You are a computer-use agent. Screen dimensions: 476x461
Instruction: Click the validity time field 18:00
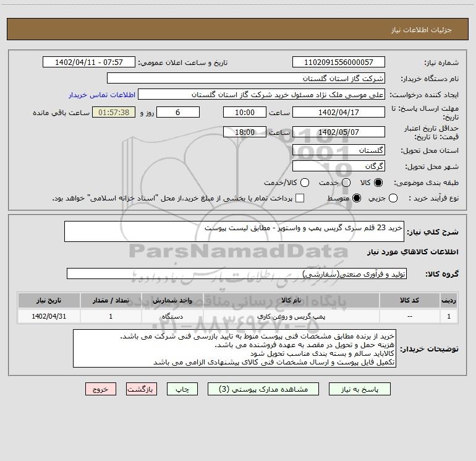click(x=245, y=132)
